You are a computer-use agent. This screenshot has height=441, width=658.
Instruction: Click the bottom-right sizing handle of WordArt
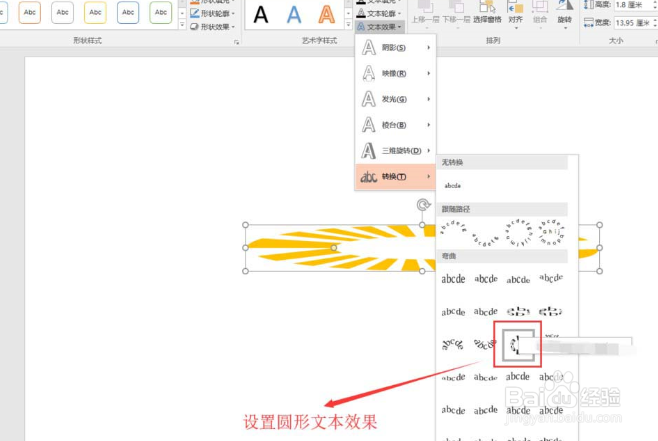pos(600,271)
